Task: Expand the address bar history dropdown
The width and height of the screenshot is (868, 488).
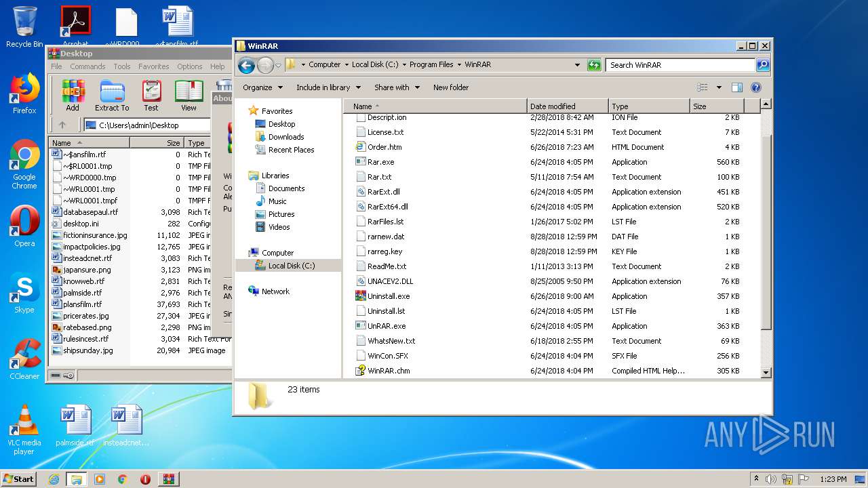Action: click(x=577, y=65)
